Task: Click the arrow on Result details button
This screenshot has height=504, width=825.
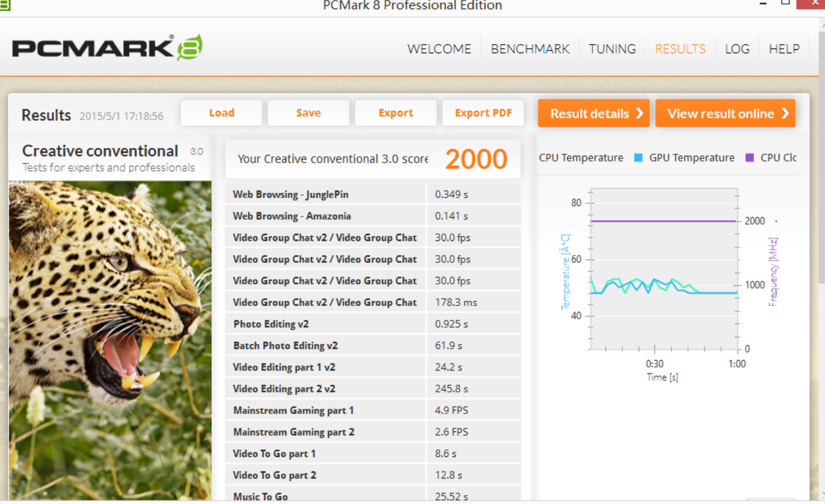Action: [639, 113]
